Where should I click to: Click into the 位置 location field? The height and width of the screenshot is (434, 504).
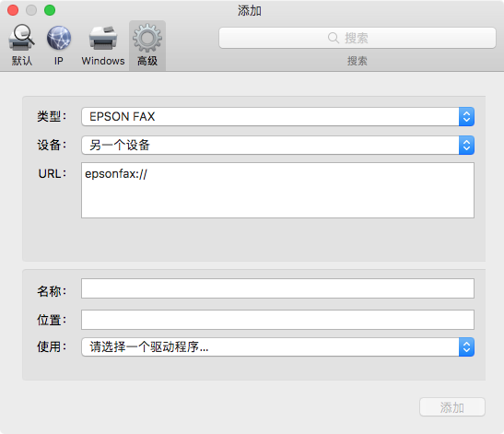pyautogui.click(x=277, y=320)
